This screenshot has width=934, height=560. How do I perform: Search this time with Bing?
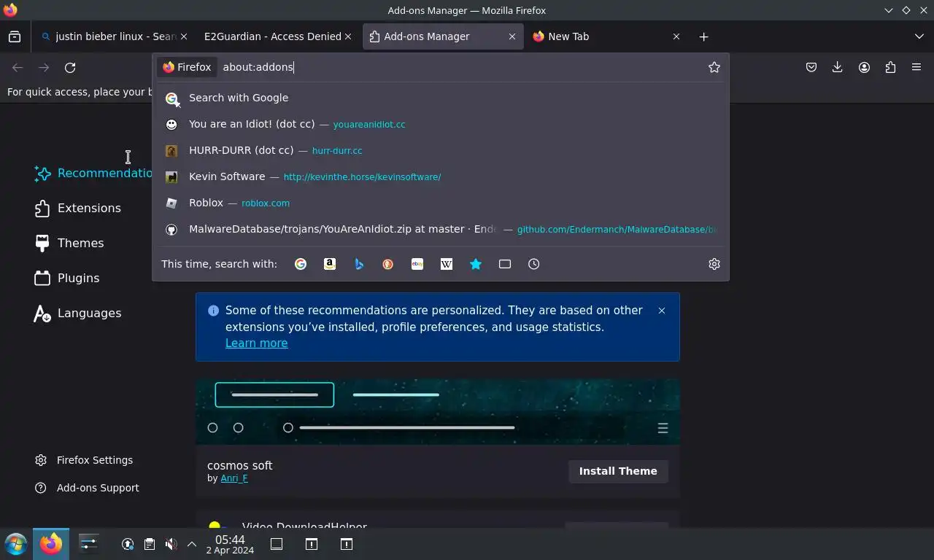click(359, 264)
